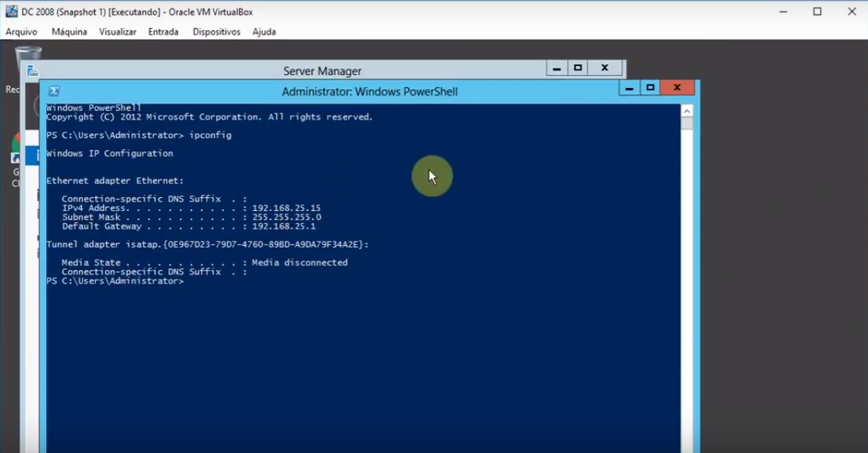Click the ipconfig command line
Viewport: 868px width, 453px height.
point(139,135)
